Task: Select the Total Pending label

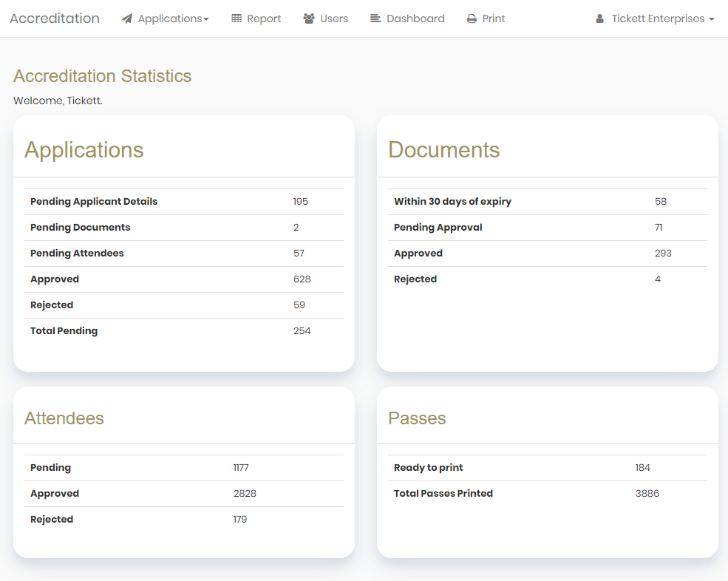Action: [x=64, y=331]
